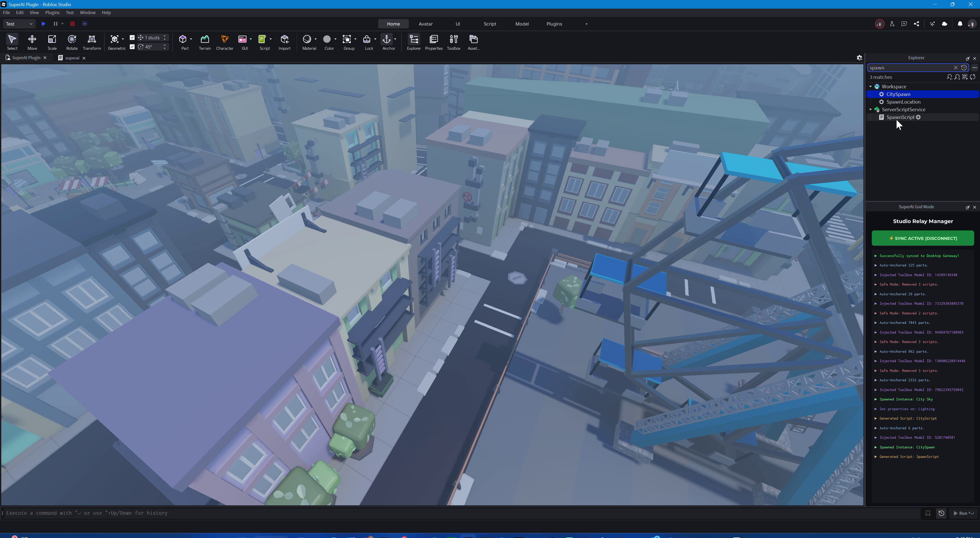Click the command bar input field
Viewport: 980px width, 538px height.
(x=457, y=513)
